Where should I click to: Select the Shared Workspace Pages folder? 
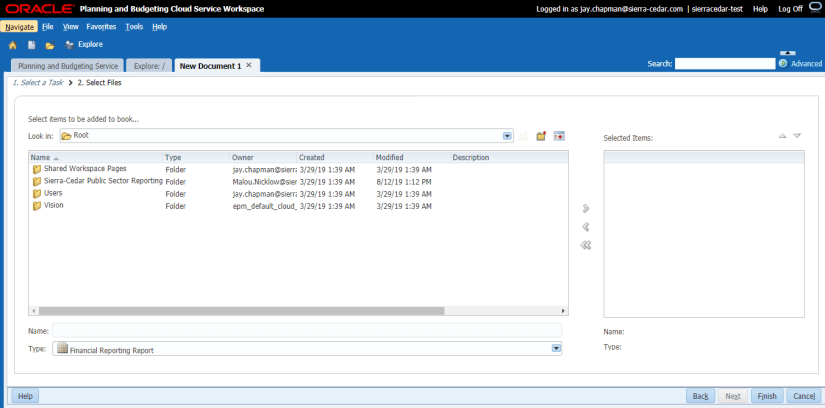[x=85, y=169]
